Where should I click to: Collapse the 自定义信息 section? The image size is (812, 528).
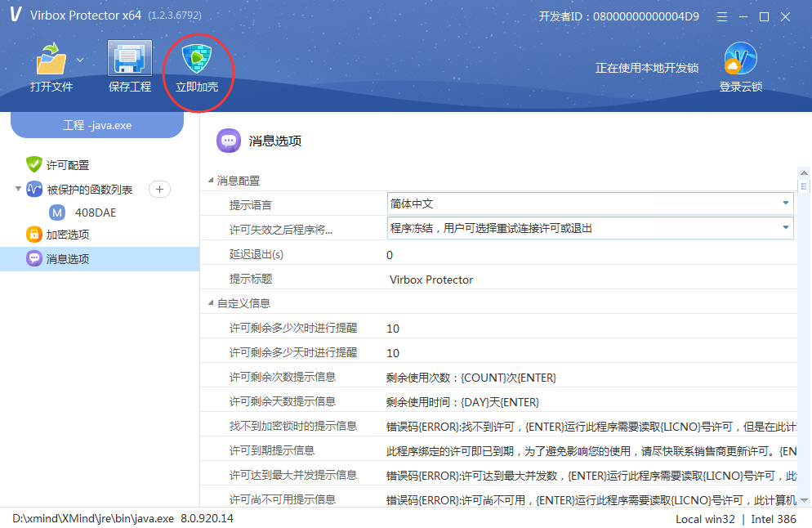pos(211,302)
